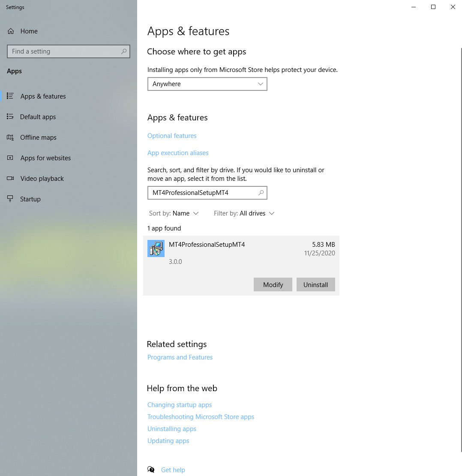This screenshot has width=462, height=476.
Task: Click the magnifier icon in Find a setting
Action: pos(123,51)
